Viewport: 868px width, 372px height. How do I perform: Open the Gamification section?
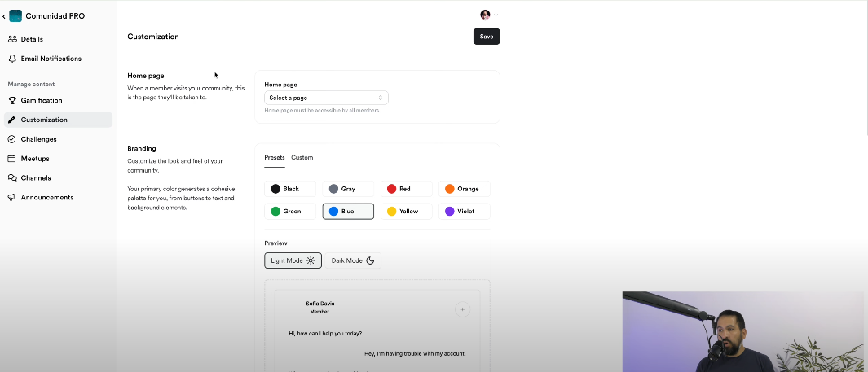coord(58,101)
